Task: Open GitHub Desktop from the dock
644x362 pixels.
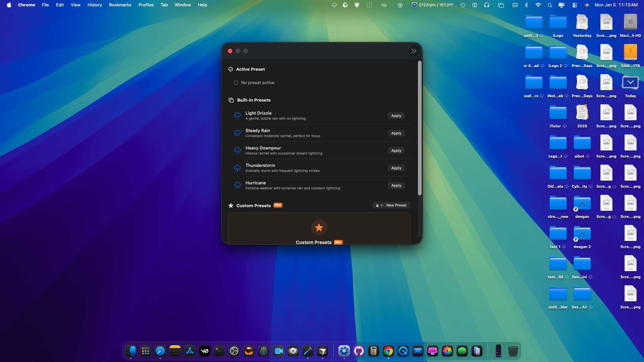Action: (359, 351)
